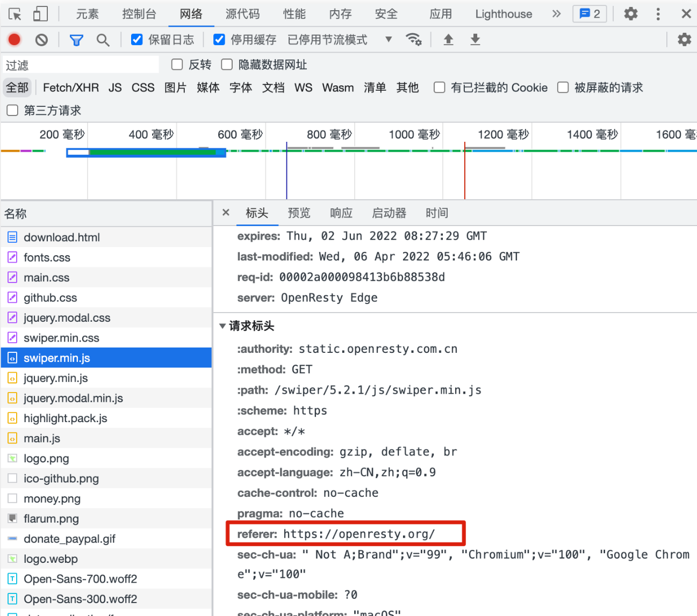Enable 有已拦截的 Cookie checkbox
Image resolution: width=697 pixels, height=616 pixels.
click(439, 88)
